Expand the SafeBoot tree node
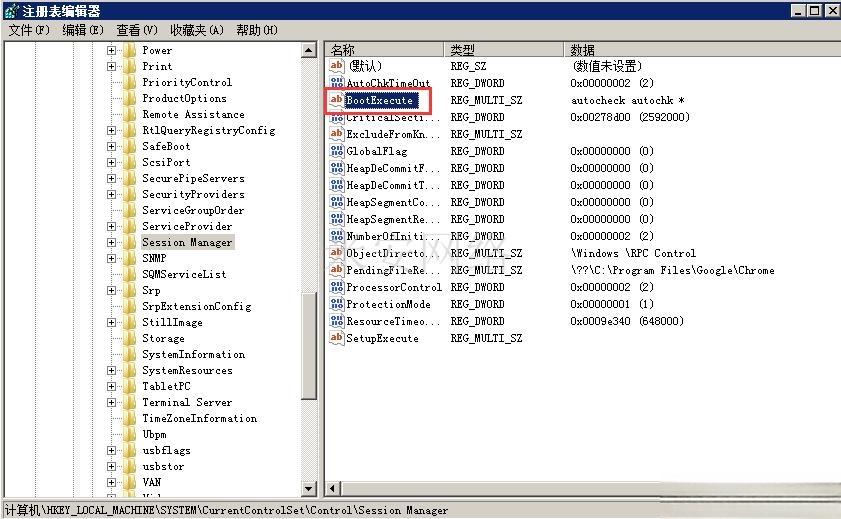Screen dimensions: 841x519 click(112, 146)
